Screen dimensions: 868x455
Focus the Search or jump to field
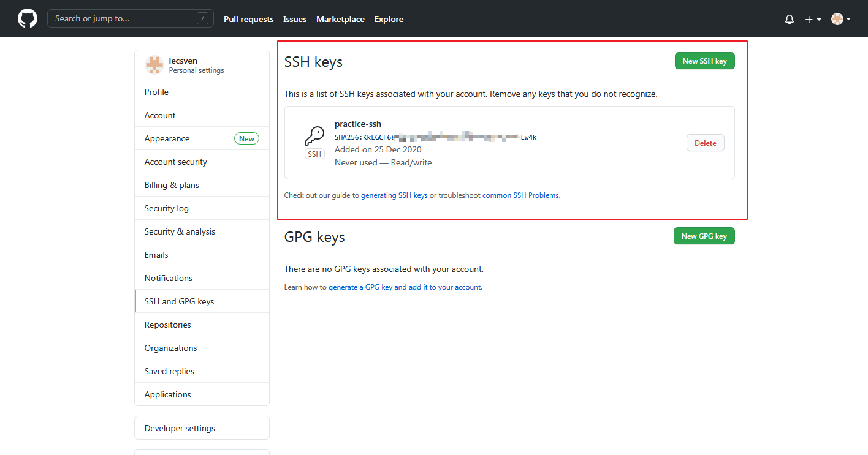(131, 18)
